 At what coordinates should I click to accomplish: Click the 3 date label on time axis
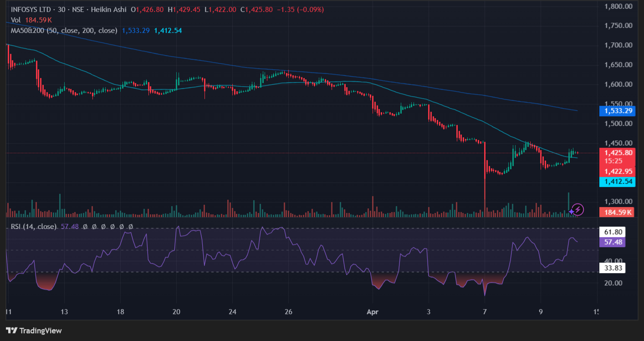pos(429,312)
